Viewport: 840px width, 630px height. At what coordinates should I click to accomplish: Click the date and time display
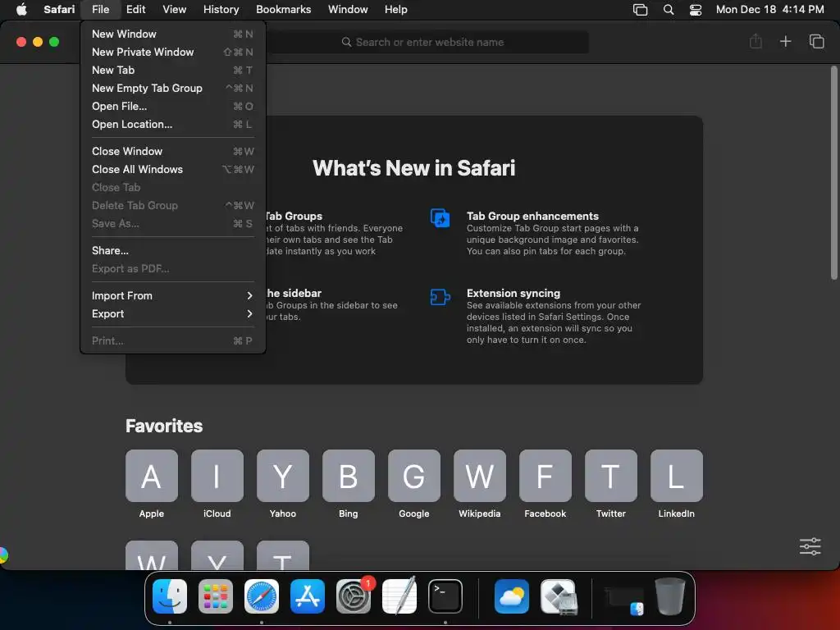pos(769,9)
